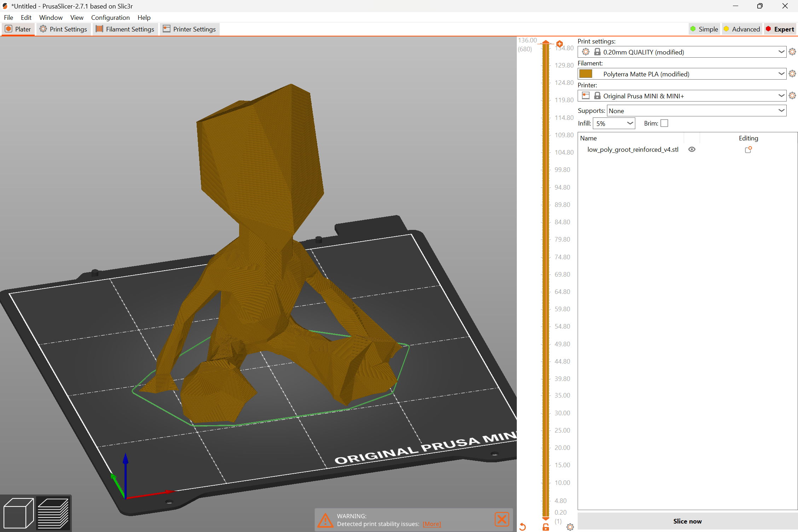Click the 0.20 bottom layer height label
Screen dimensions: 798x532
coord(561,513)
